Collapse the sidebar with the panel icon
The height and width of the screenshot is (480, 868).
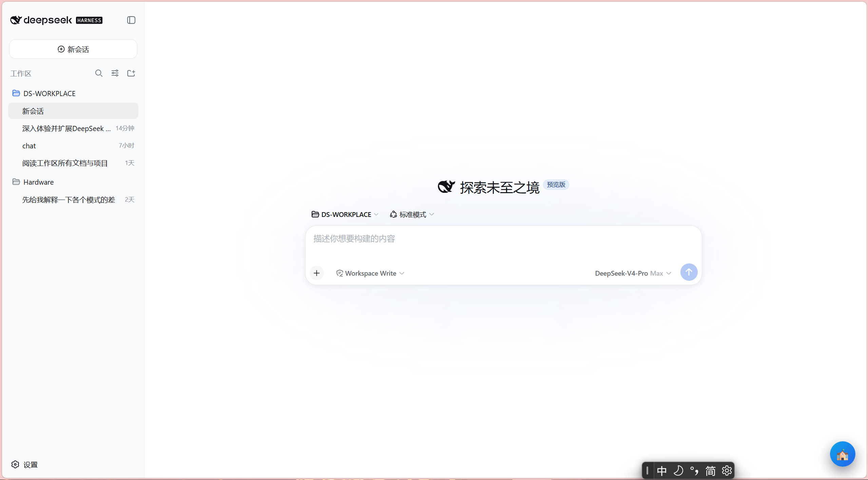click(x=131, y=20)
